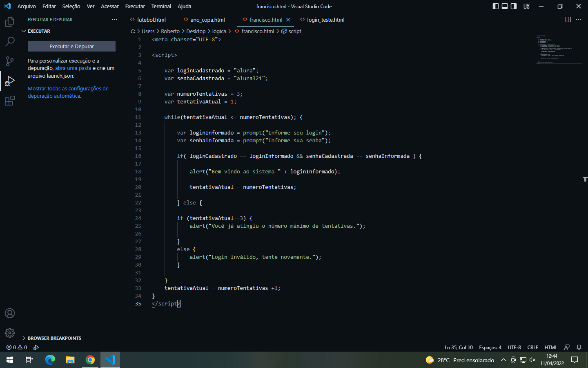Show hidden system tray icons

pyautogui.click(x=503, y=360)
